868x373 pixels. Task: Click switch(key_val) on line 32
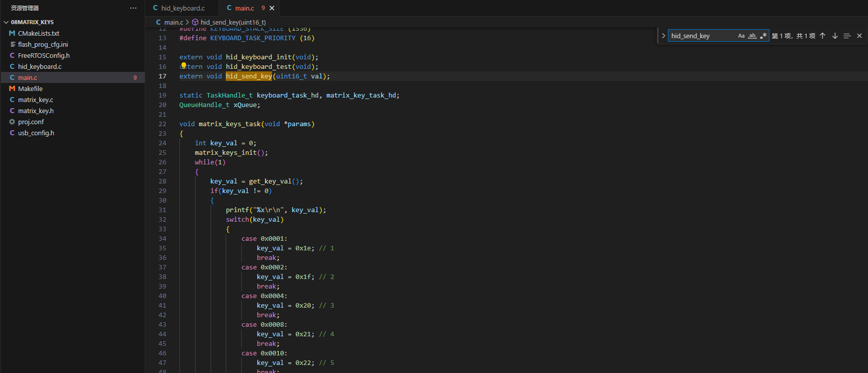tap(255, 220)
